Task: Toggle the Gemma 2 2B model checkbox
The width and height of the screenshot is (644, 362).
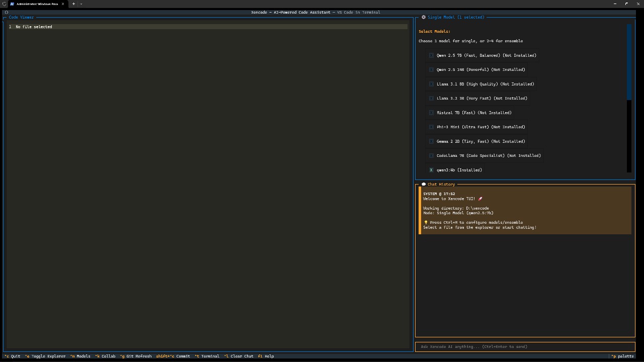Action: click(431, 141)
